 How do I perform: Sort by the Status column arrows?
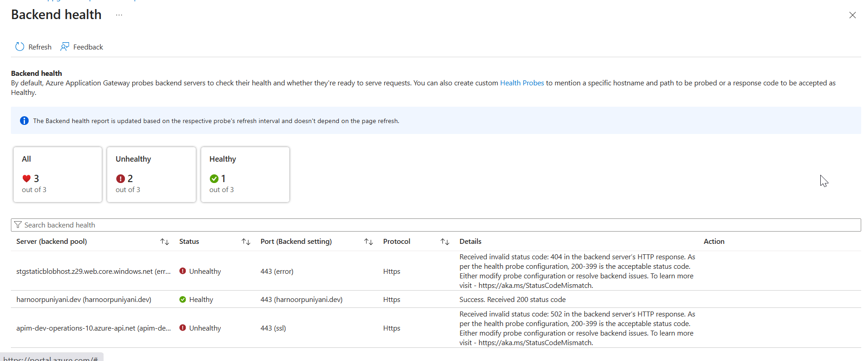click(246, 242)
